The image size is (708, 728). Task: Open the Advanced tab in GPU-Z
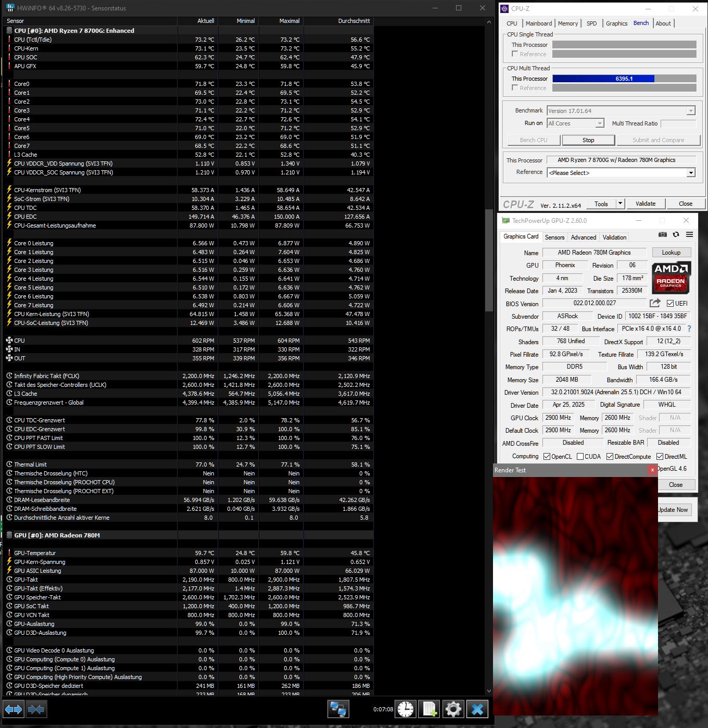[584, 237]
